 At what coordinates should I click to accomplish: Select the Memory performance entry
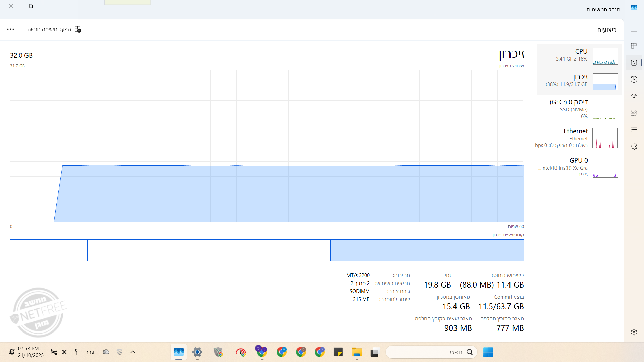coord(579,82)
